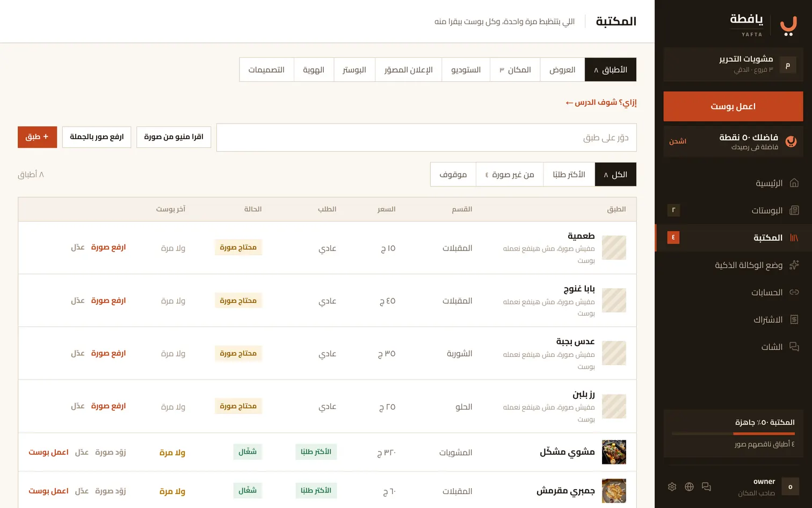Click the + طبق add dish button

pyautogui.click(x=38, y=137)
